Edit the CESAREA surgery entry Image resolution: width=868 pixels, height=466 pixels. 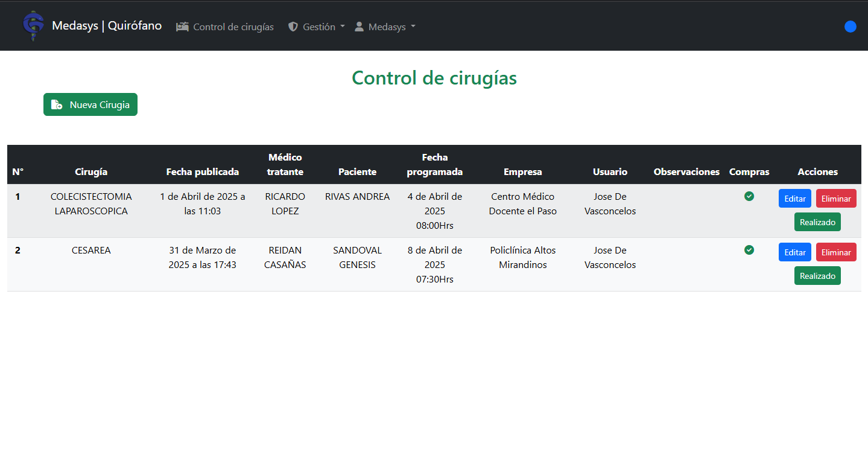(794, 252)
